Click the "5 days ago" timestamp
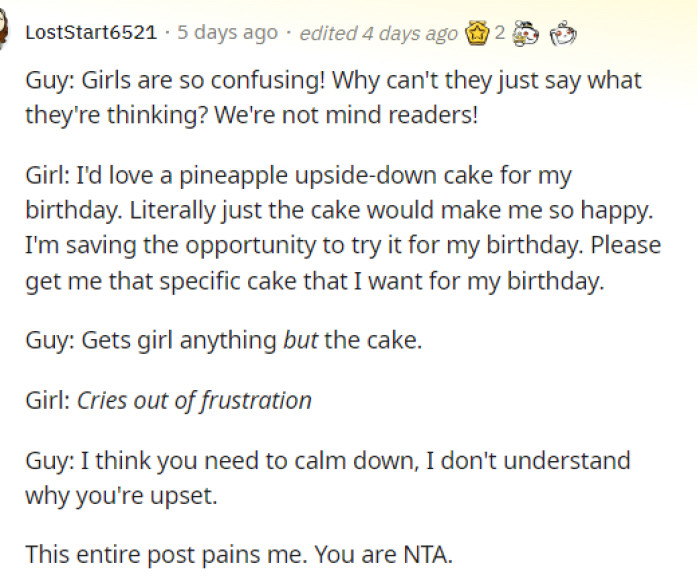The image size is (700, 579). (x=227, y=33)
